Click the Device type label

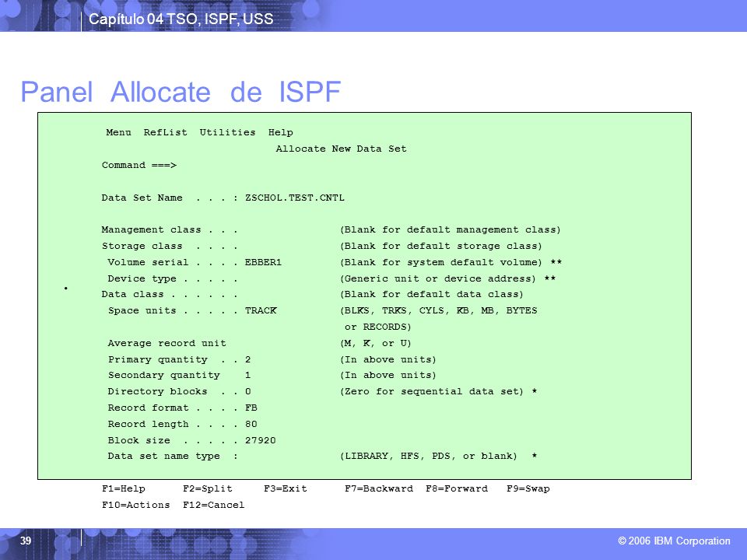[142, 278]
